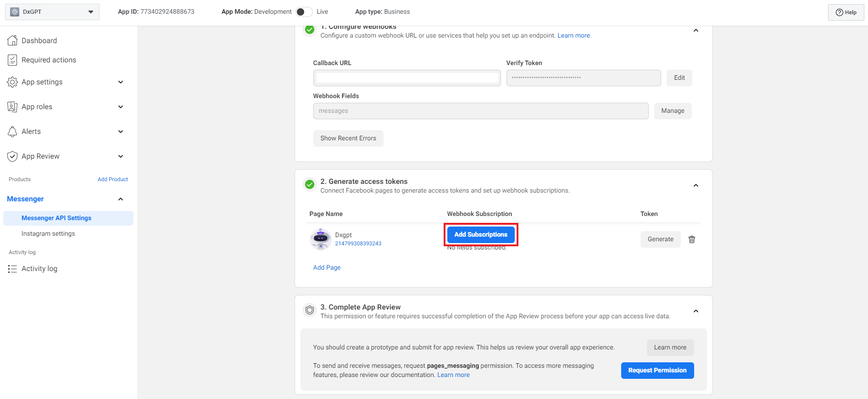Open Instagram settings in sidebar

coord(48,234)
